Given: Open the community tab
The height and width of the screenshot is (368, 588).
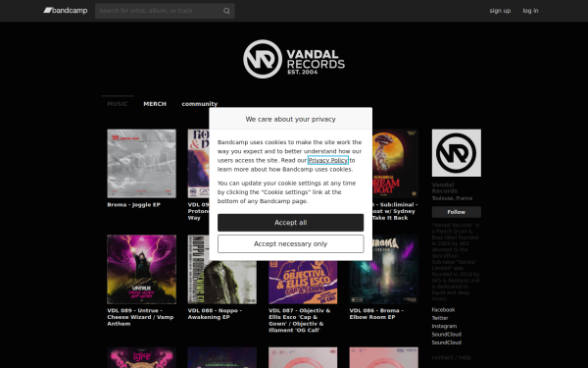Looking at the screenshot, I should click(200, 104).
